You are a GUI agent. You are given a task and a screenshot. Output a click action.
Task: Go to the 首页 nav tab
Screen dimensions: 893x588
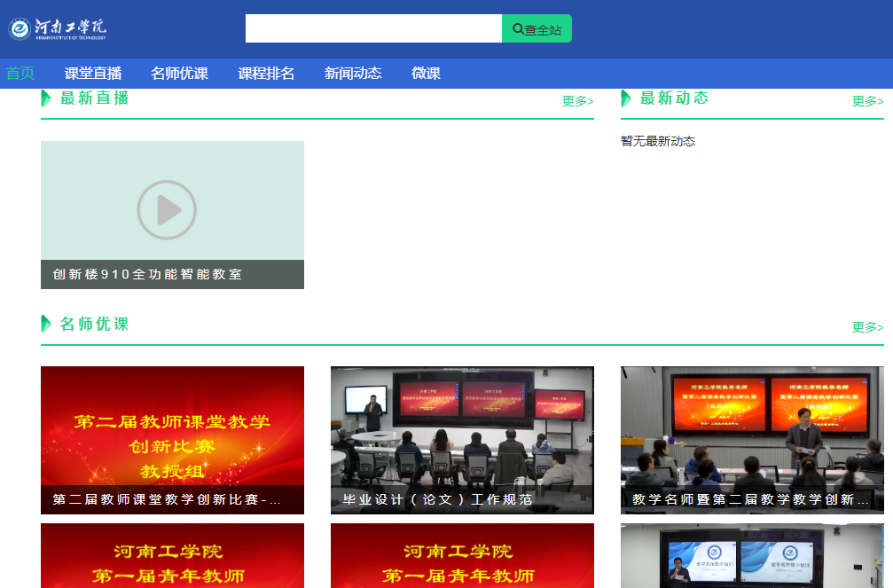20,74
